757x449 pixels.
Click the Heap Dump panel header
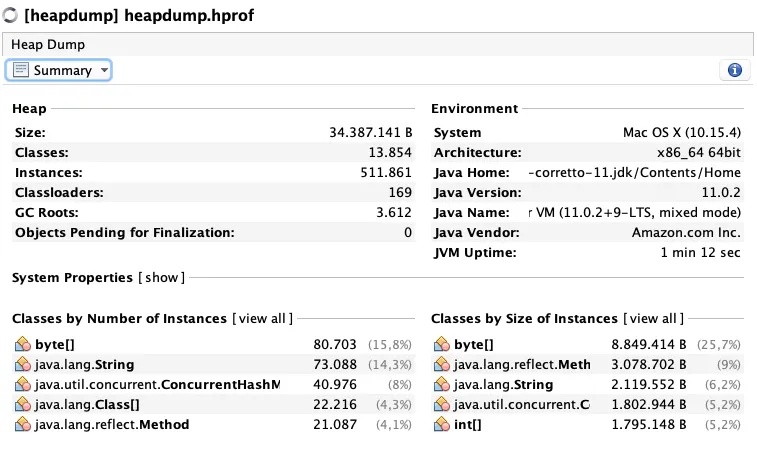48,45
